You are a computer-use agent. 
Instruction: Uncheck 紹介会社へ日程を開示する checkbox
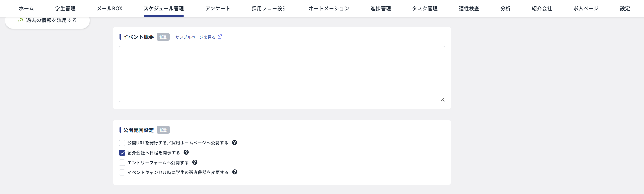(122, 153)
